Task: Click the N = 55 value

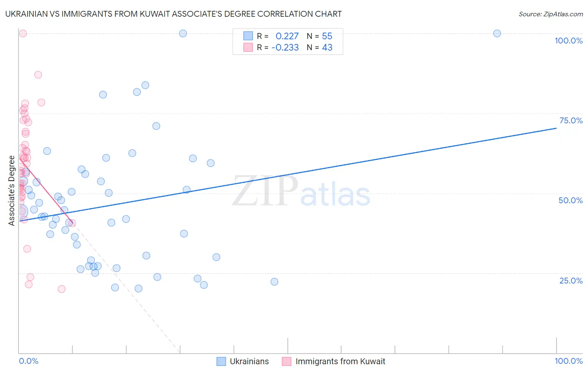Action: point(320,36)
